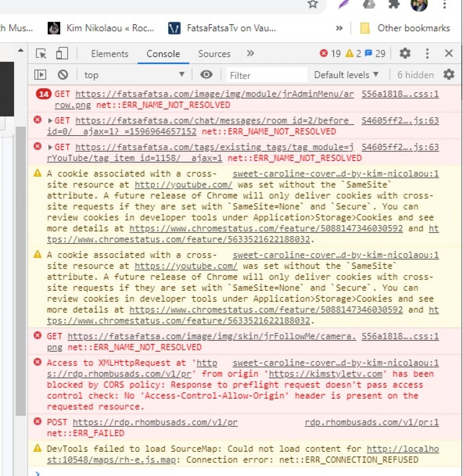This screenshot has height=476, width=463.
Task: Clear the console
Action: coord(63,75)
